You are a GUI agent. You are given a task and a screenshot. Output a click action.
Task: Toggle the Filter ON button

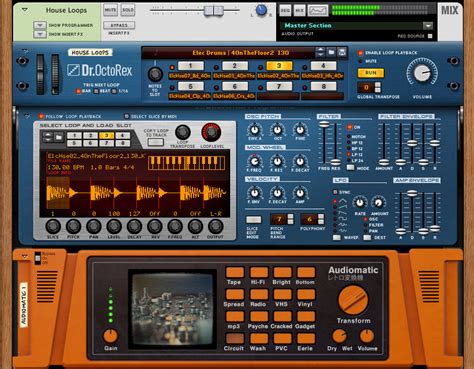pos(349,127)
